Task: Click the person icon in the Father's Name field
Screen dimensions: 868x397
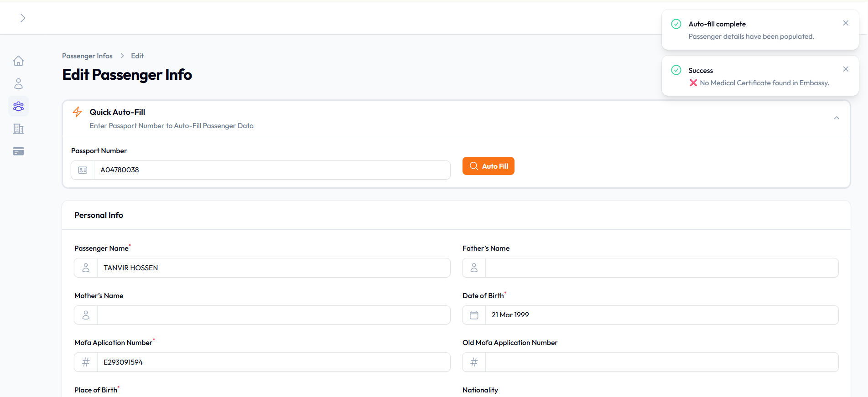Action: (474, 268)
